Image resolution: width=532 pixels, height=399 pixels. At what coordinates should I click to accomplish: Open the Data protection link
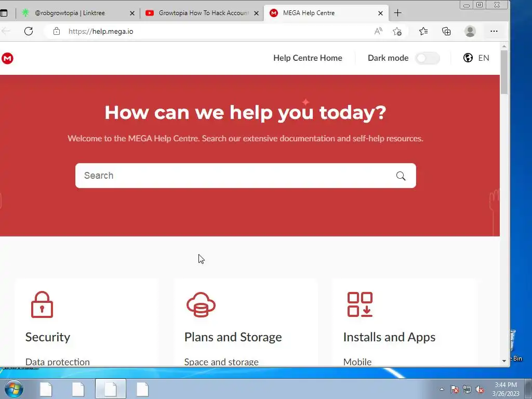[x=57, y=362]
